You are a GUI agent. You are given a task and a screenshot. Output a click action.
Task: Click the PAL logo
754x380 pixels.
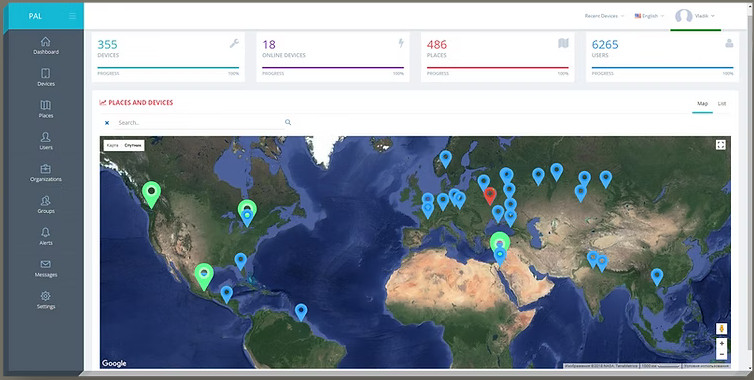click(35, 16)
